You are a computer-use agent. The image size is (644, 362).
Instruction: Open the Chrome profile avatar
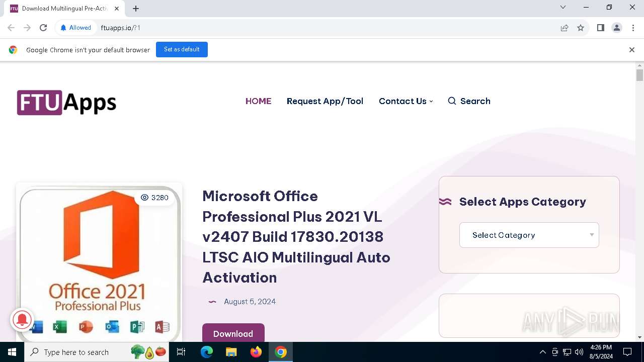coord(617,28)
